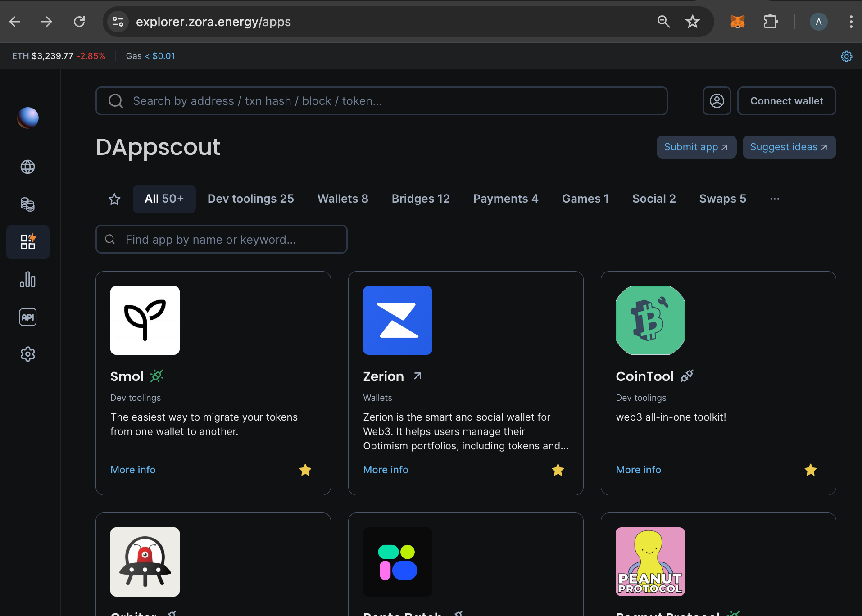View site information for explorer.zora.energy

tap(118, 22)
